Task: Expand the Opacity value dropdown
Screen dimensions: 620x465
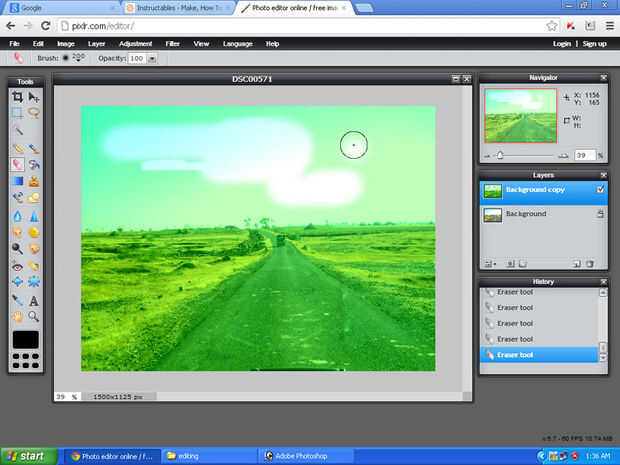Action: [x=152, y=59]
